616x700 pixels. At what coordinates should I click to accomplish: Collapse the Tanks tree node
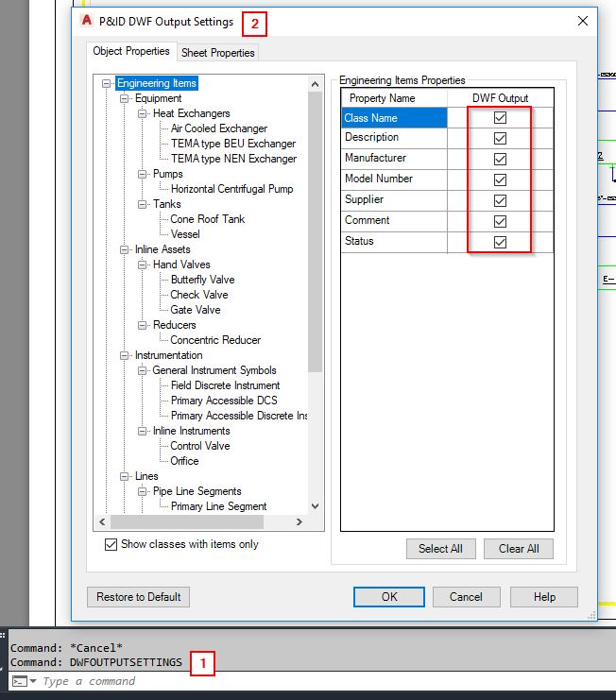pyautogui.click(x=142, y=204)
